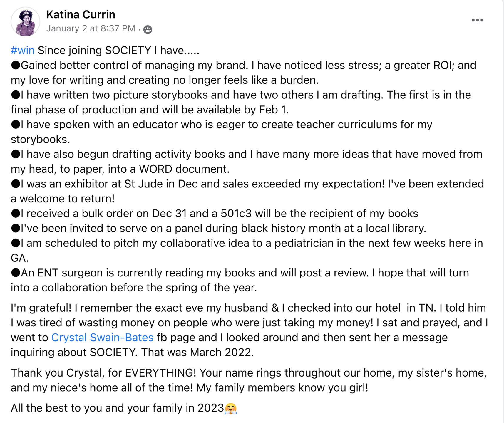Click the bullet before 'I have also begun drafting'
The image size is (504, 423).
click(16, 154)
